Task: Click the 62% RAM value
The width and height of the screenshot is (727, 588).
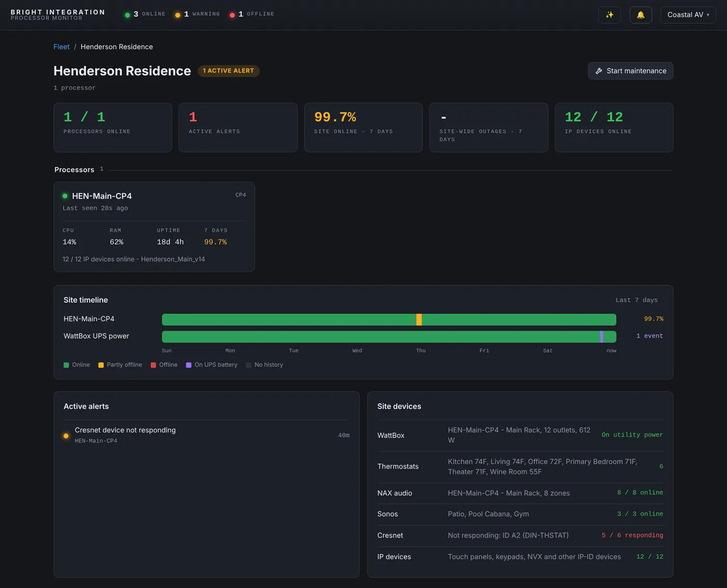Action: pos(117,242)
